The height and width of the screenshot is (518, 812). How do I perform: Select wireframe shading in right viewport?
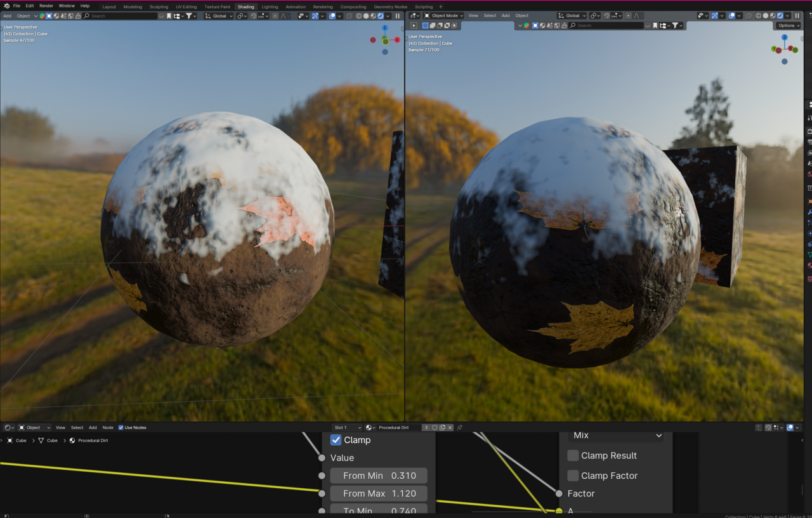pos(759,16)
